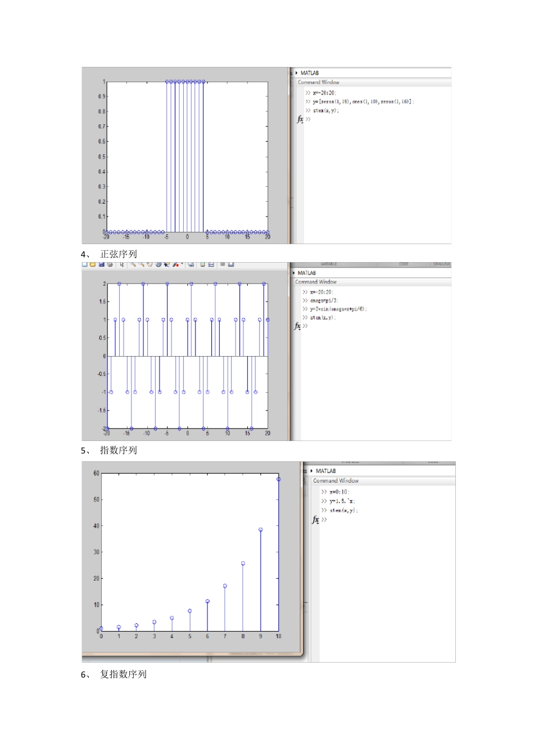This screenshot has height=756, width=534.
Task: Click the Command Window title in the sine screenshot
Action: (316, 282)
